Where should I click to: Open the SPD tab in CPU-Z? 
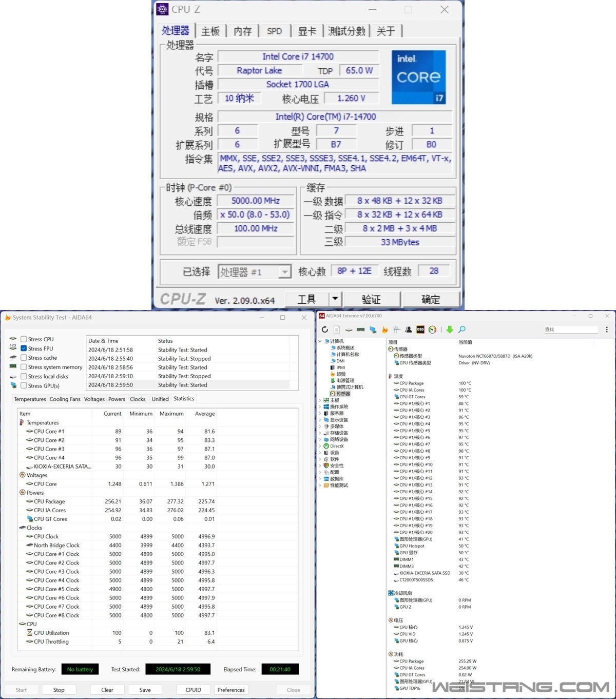click(275, 31)
